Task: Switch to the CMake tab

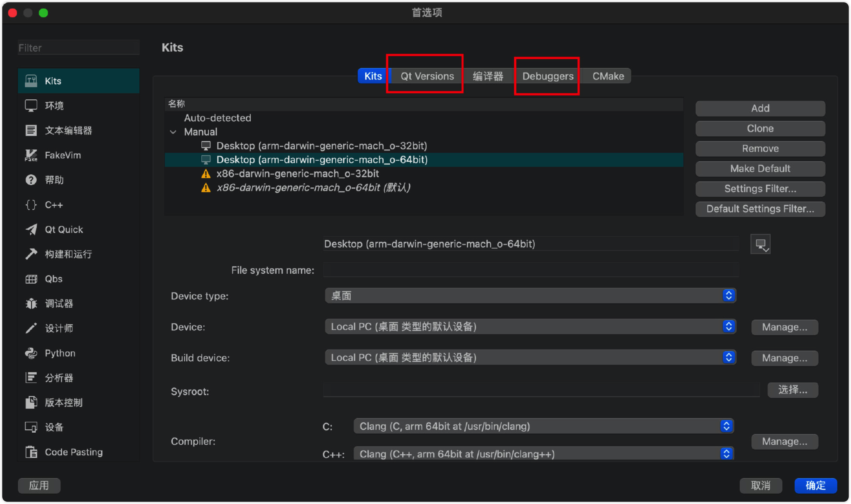Action: (x=608, y=76)
